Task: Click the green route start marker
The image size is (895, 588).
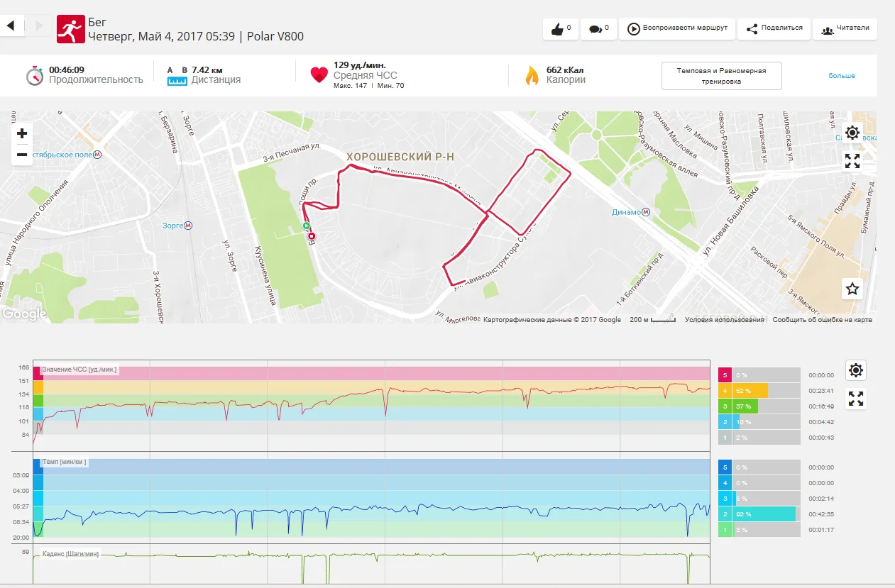Action: pyautogui.click(x=307, y=226)
